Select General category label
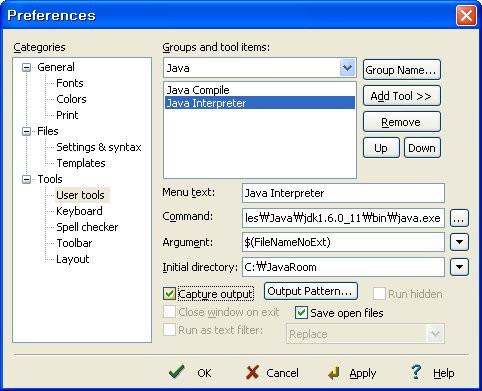This screenshot has height=391, width=482. click(56, 67)
